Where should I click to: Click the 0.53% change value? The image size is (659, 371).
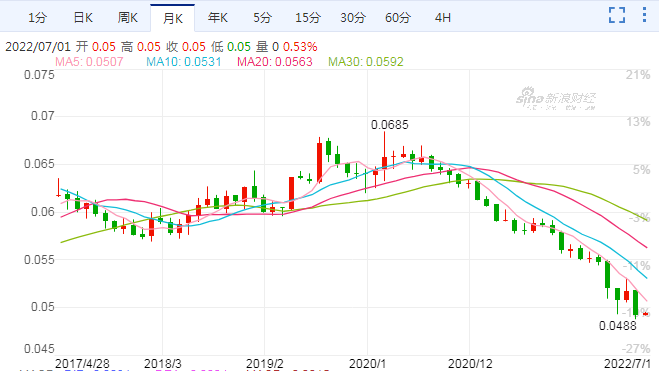[x=300, y=47]
